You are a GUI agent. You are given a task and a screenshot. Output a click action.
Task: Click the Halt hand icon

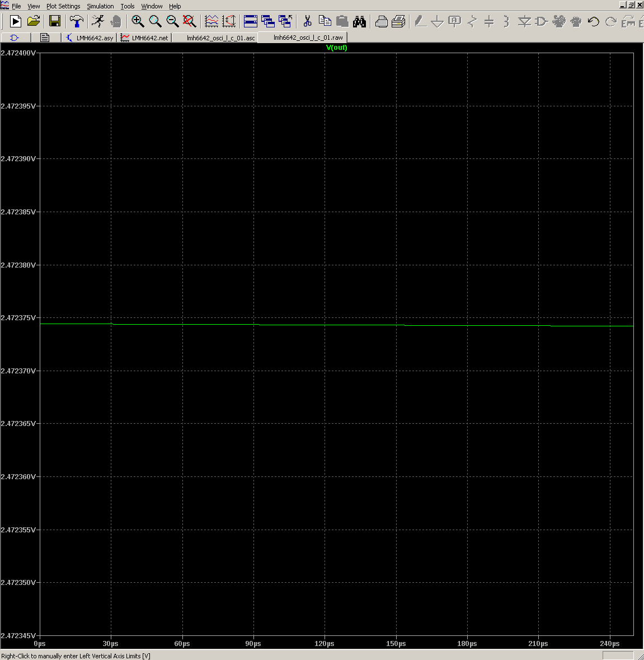[x=116, y=21]
